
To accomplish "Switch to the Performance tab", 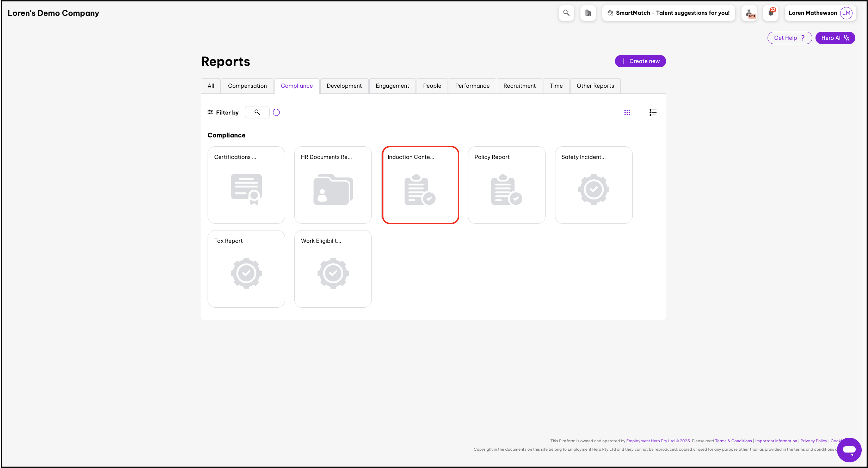I will [472, 86].
